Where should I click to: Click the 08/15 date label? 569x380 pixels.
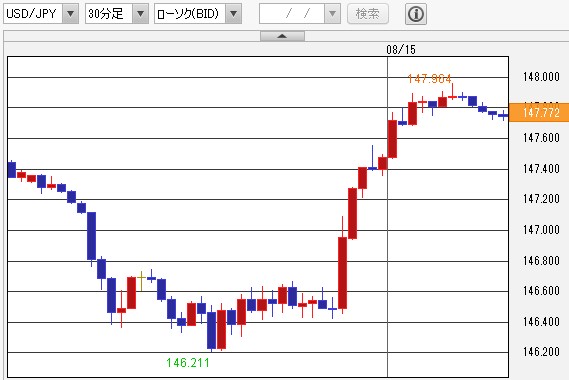coord(401,49)
